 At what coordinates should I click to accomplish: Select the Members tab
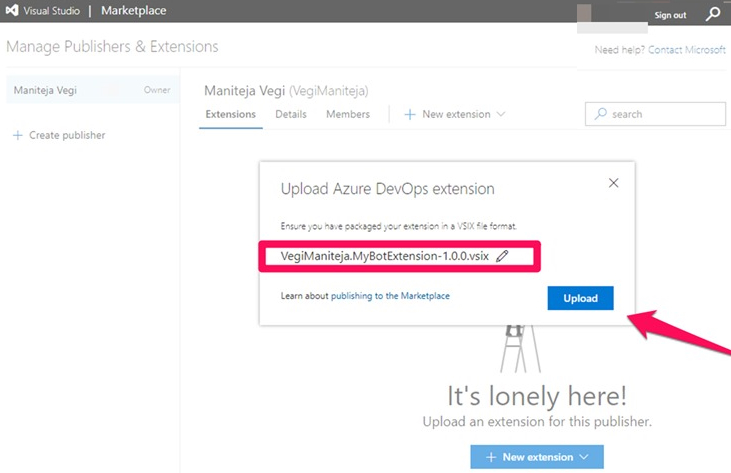(348, 114)
